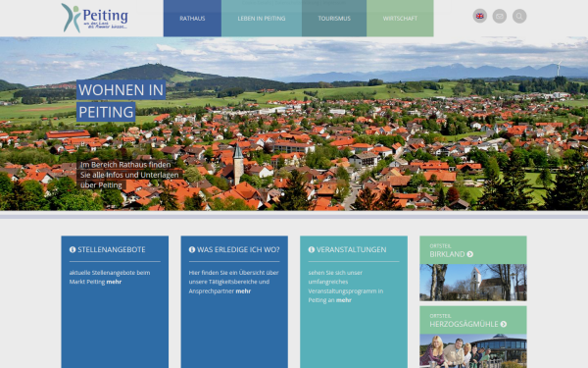Image resolution: width=588 pixels, height=368 pixels.
Task: Open the Stellenangebote heading
Action: [112, 249]
